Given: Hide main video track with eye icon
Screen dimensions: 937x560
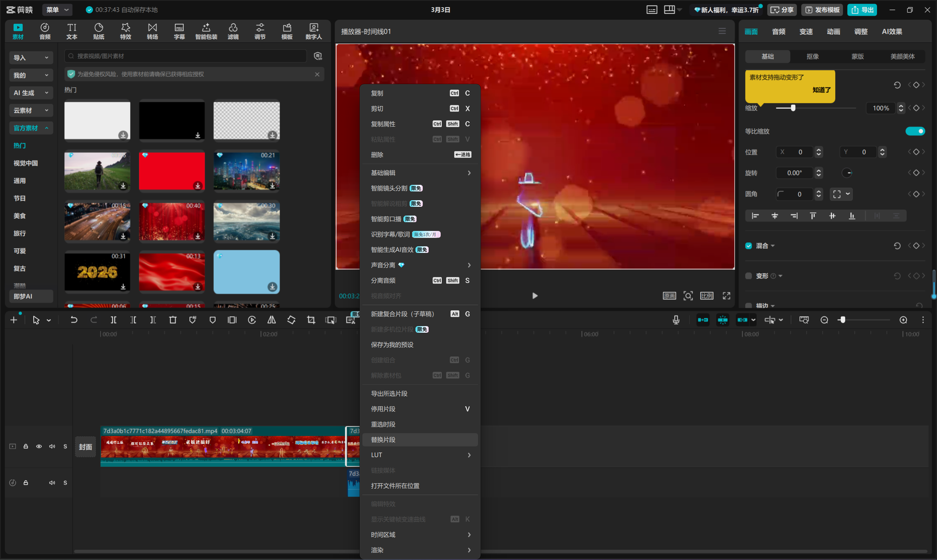Looking at the screenshot, I should (x=39, y=447).
